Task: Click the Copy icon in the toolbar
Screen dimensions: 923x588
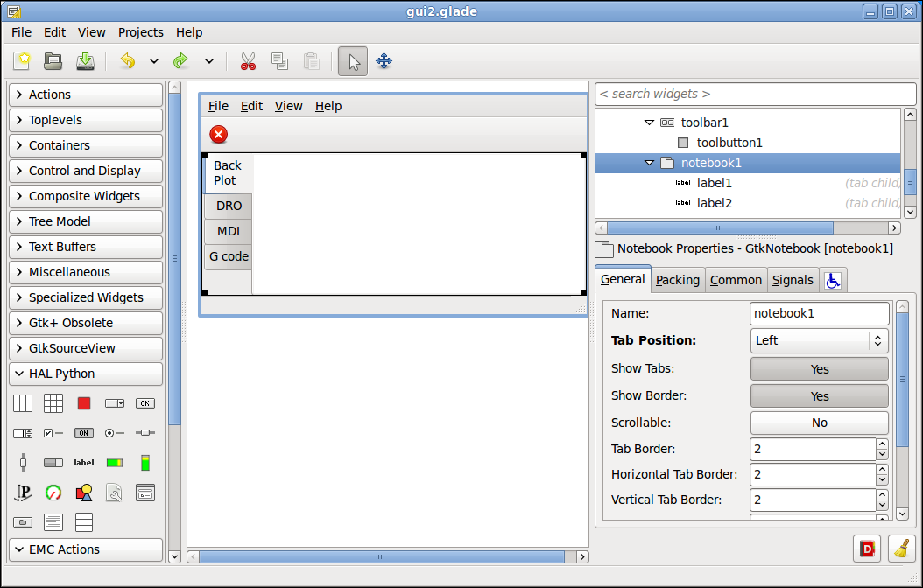Action: 279,60
